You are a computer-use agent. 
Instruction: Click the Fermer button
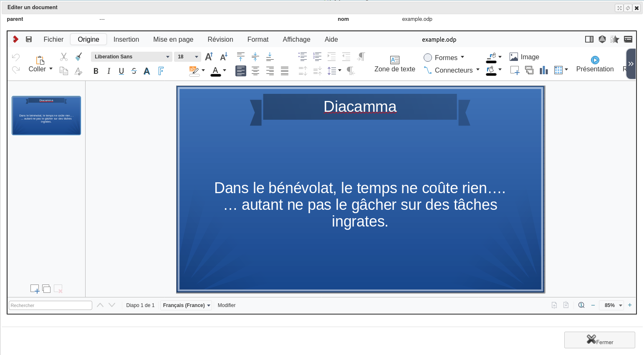pyautogui.click(x=599, y=340)
